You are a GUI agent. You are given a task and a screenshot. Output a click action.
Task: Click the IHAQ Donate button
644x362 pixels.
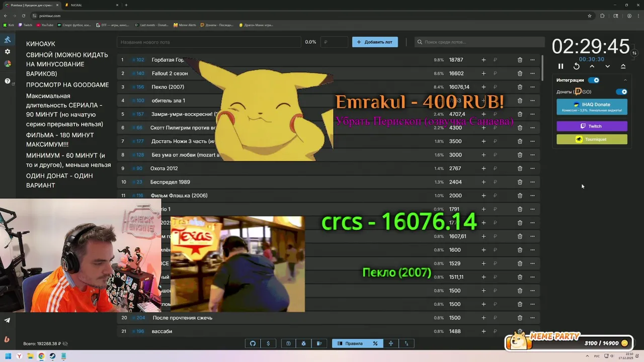pyautogui.click(x=592, y=107)
